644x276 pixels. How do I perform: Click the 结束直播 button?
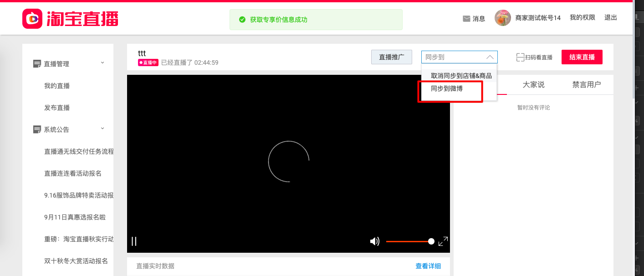tap(582, 57)
